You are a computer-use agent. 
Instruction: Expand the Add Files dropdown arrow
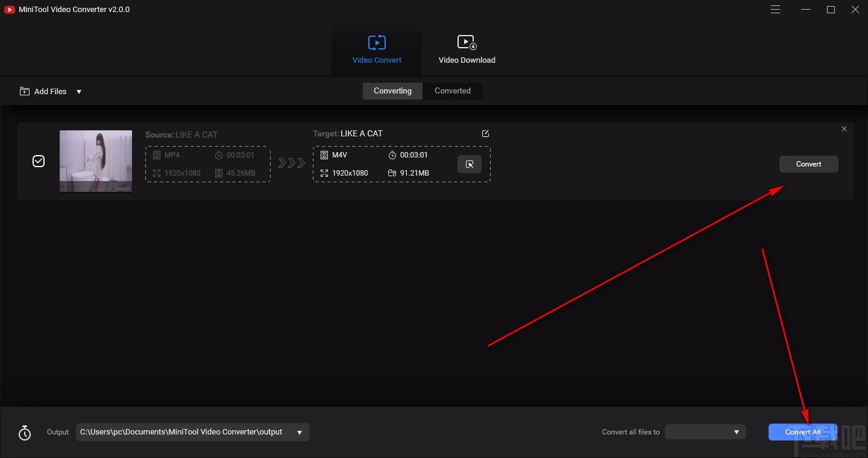click(x=79, y=92)
